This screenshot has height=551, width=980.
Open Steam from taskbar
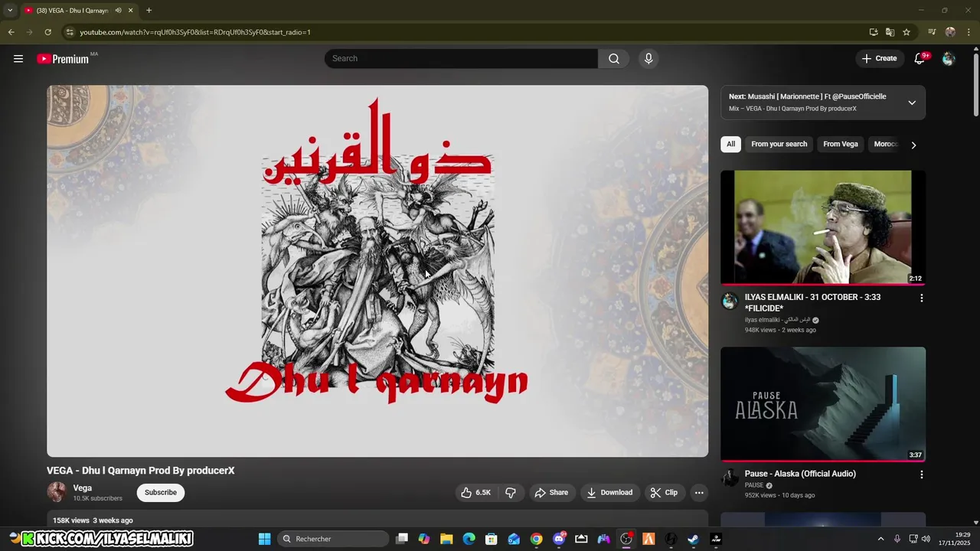(693, 539)
